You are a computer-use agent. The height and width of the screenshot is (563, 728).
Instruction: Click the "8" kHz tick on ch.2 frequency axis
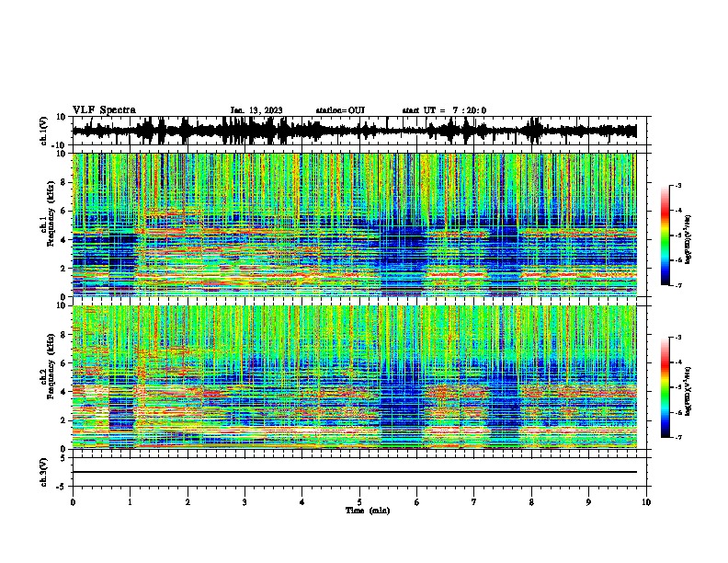[x=64, y=335]
